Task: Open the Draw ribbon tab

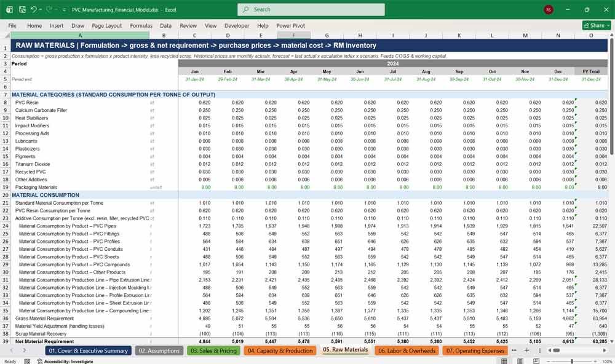Action: 77,25
